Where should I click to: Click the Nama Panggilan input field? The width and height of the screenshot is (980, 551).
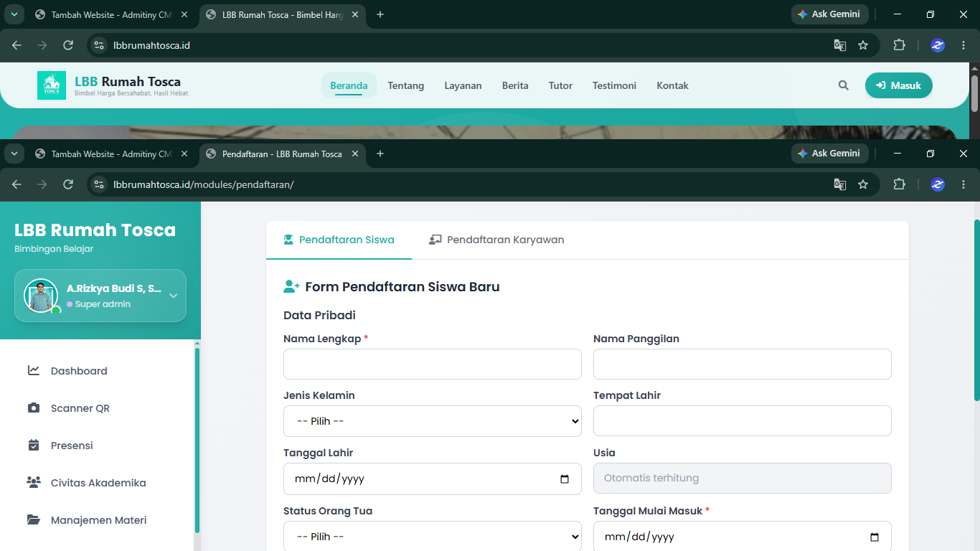[x=743, y=364]
